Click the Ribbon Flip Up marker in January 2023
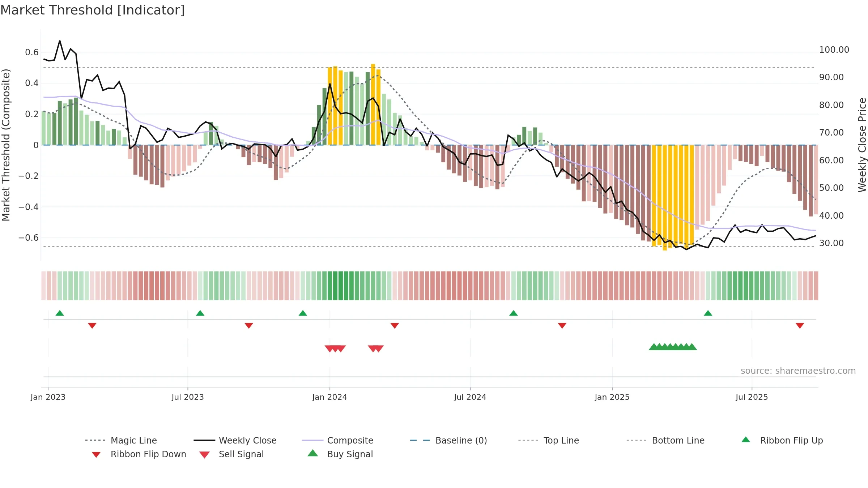Image resolution: width=868 pixels, height=488 pixels. 60,313
